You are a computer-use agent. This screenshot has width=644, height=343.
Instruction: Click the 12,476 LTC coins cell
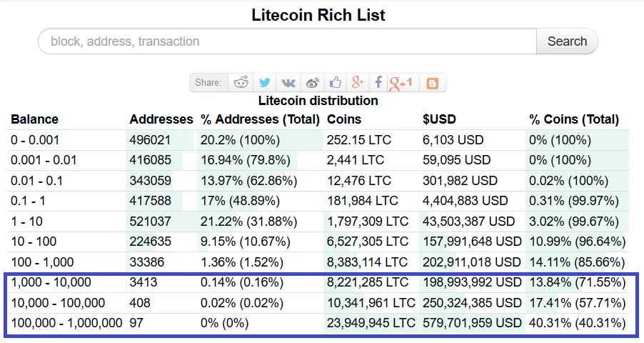pyautogui.click(x=359, y=181)
